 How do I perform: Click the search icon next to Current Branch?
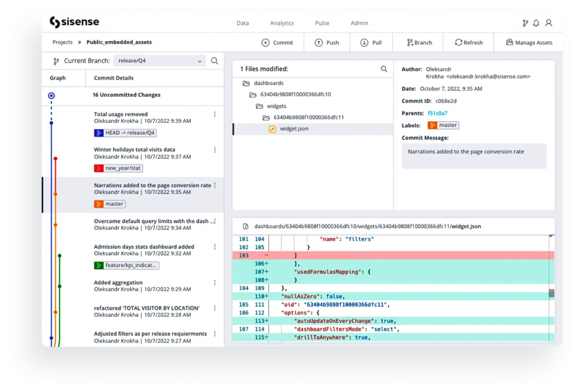[x=214, y=61]
